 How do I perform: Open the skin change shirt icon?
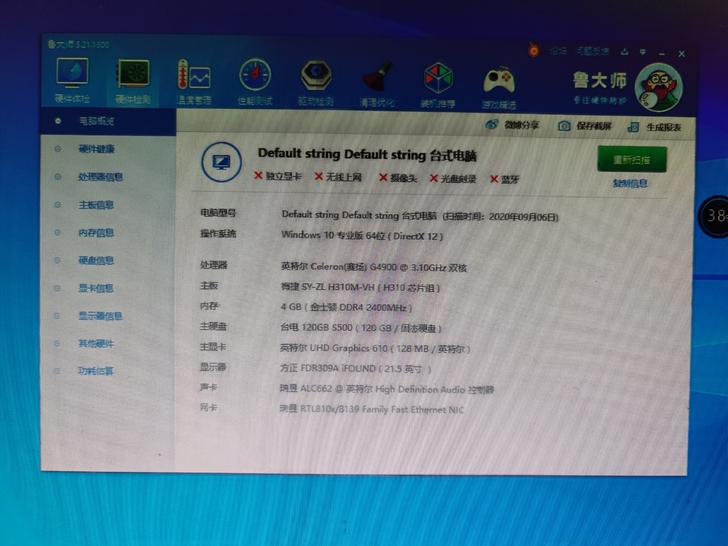click(x=624, y=52)
